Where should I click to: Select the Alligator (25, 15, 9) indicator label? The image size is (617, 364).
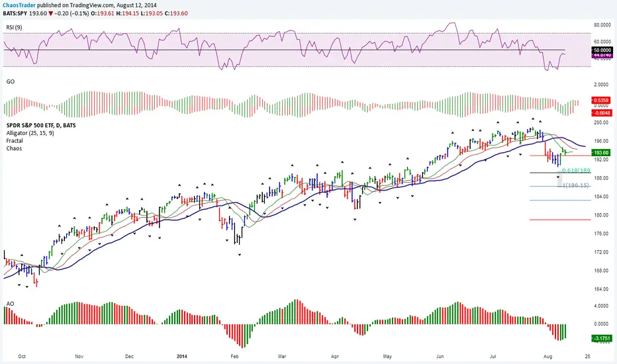point(30,133)
